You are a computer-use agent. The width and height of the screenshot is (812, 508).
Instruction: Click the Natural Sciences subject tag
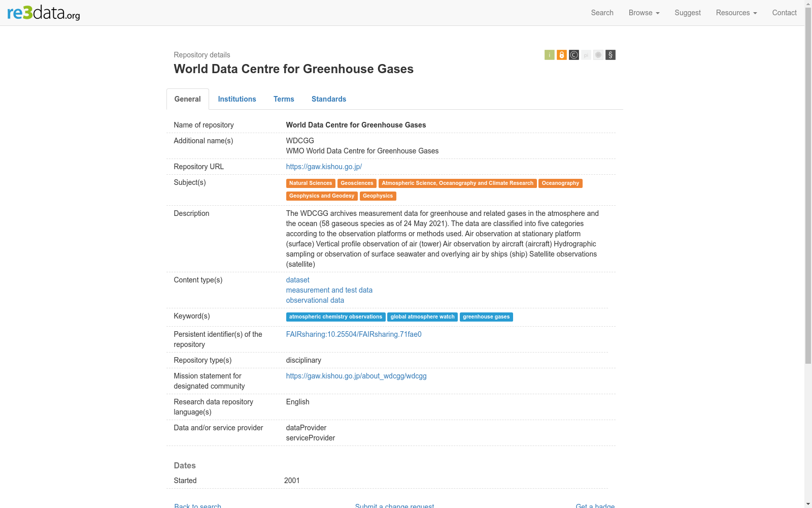[x=311, y=183]
